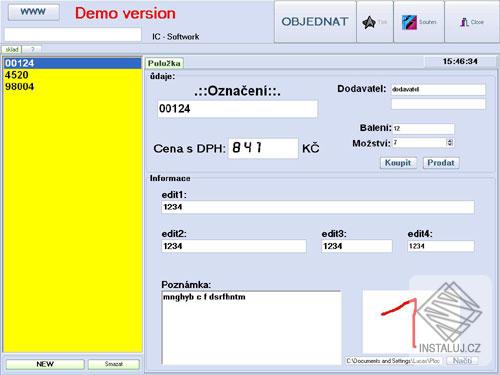The width and height of the screenshot is (500, 375).
Task: Click the Koupit button
Action: (x=398, y=163)
